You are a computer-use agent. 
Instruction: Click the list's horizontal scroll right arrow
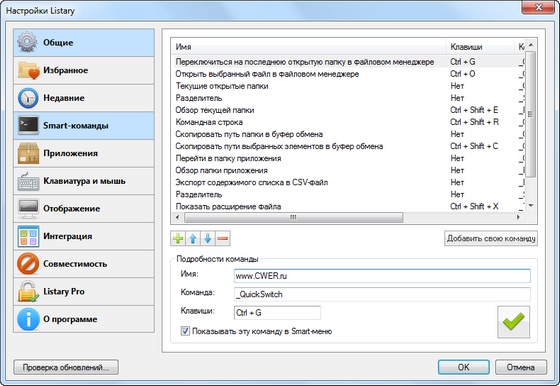tap(518, 217)
